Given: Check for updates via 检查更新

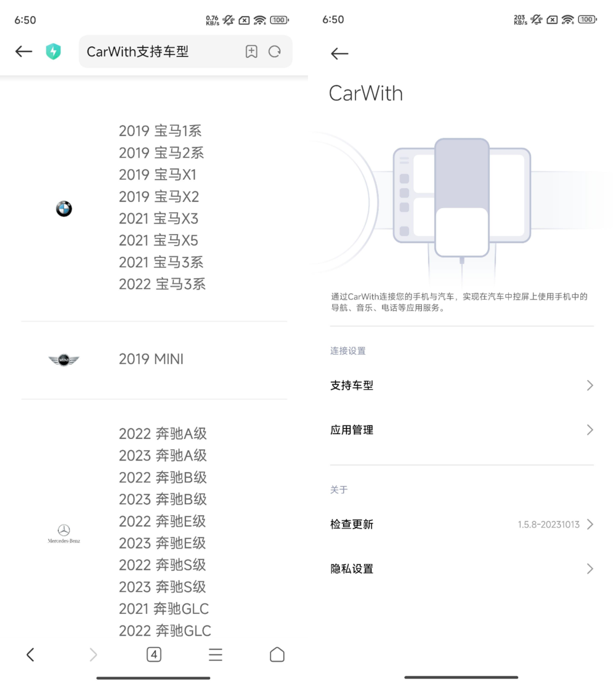Looking at the screenshot, I should 352,525.
